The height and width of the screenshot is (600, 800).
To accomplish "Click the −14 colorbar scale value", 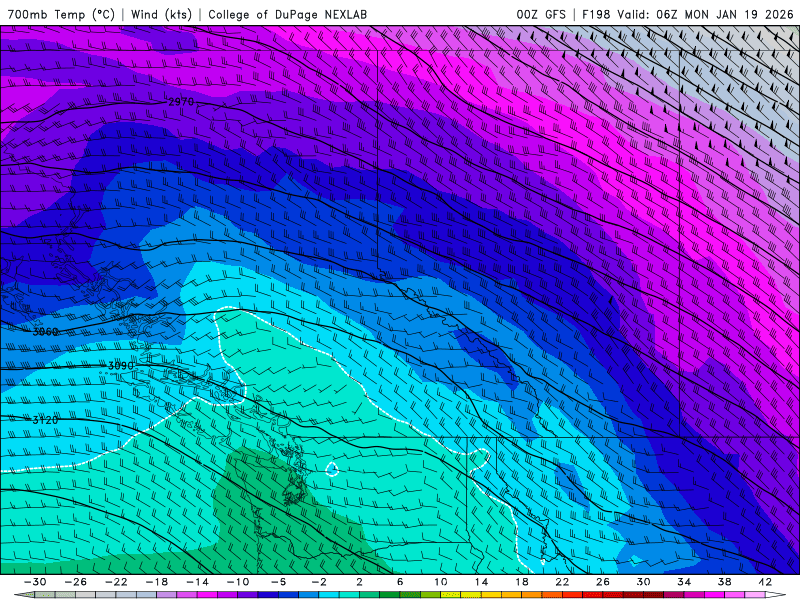I will [197, 582].
